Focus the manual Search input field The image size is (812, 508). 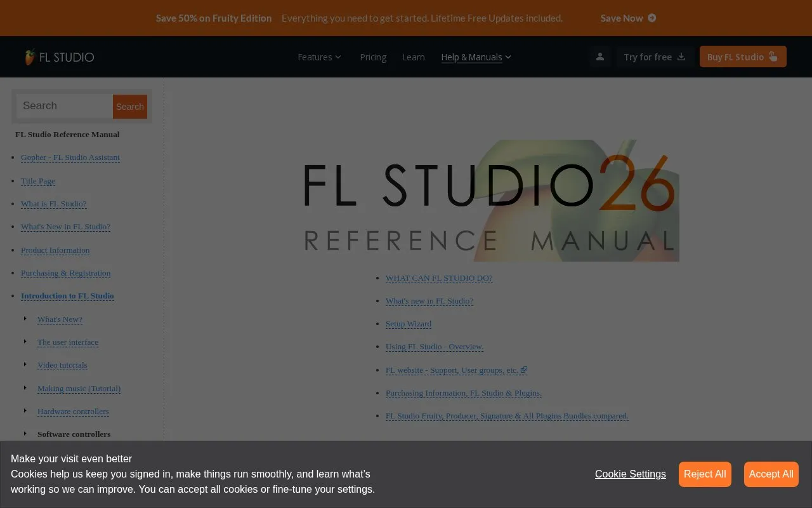(65, 106)
